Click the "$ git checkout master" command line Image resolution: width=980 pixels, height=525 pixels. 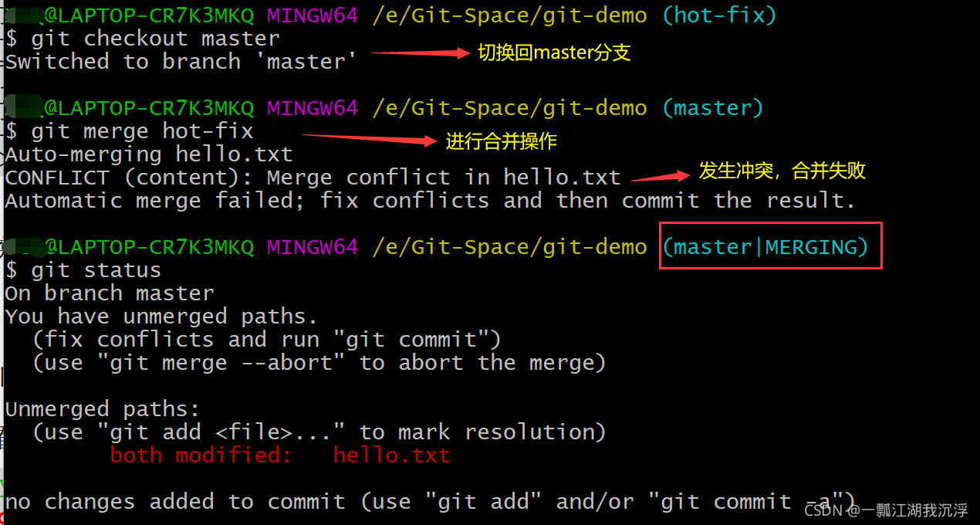pyautogui.click(x=143, y=39)
